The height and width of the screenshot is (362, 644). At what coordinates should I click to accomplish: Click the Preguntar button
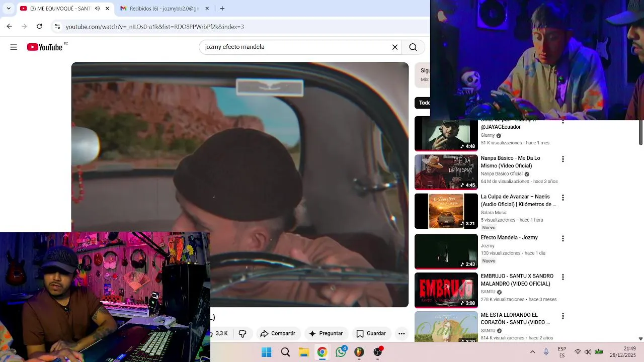326,333
